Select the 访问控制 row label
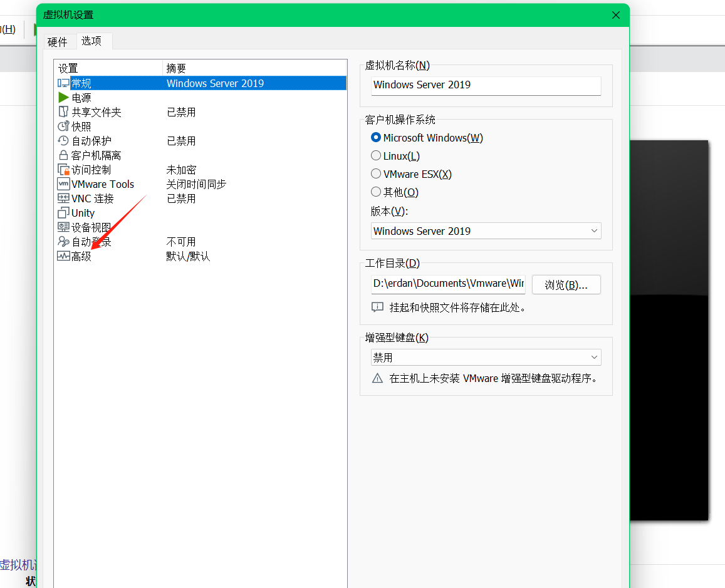Image resolution: width=725 pixels, height=588 pixels. tap(91, 170)
